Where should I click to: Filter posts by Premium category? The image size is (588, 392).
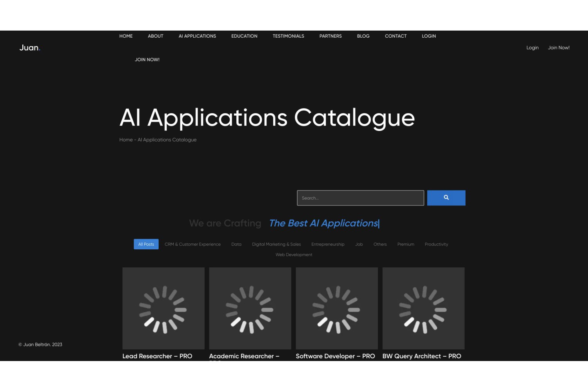click(406, 244)
